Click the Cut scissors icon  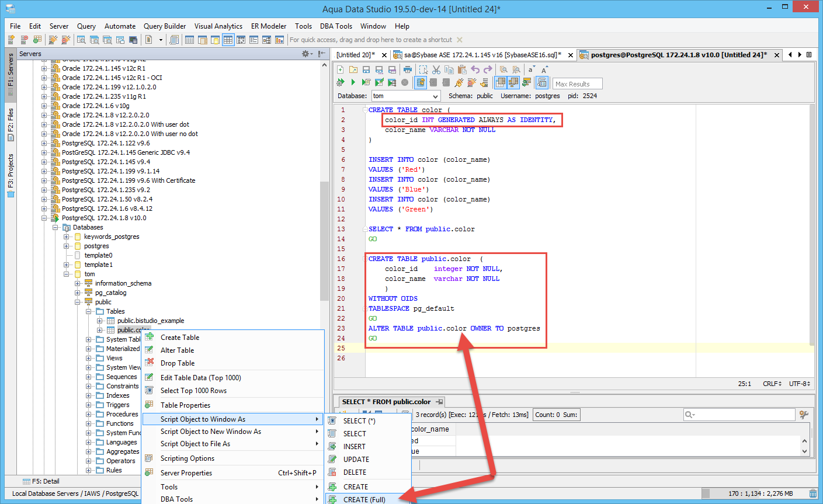[x=436, y=69]
